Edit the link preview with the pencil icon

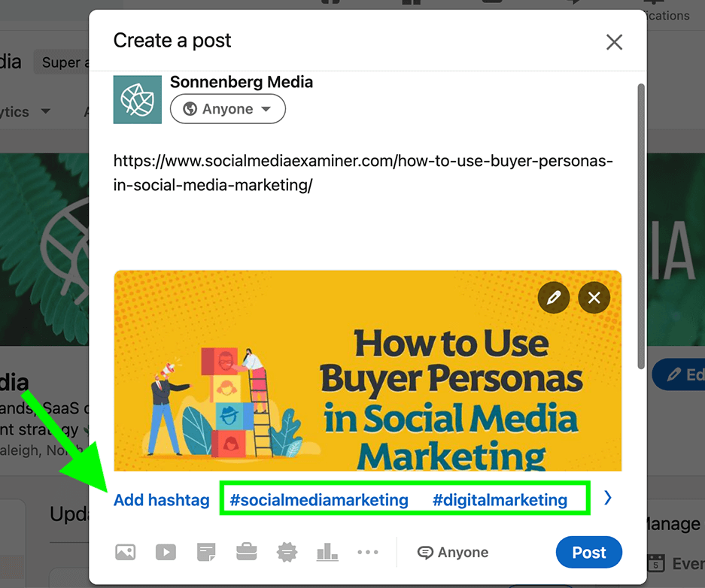(x=554, y=297)
